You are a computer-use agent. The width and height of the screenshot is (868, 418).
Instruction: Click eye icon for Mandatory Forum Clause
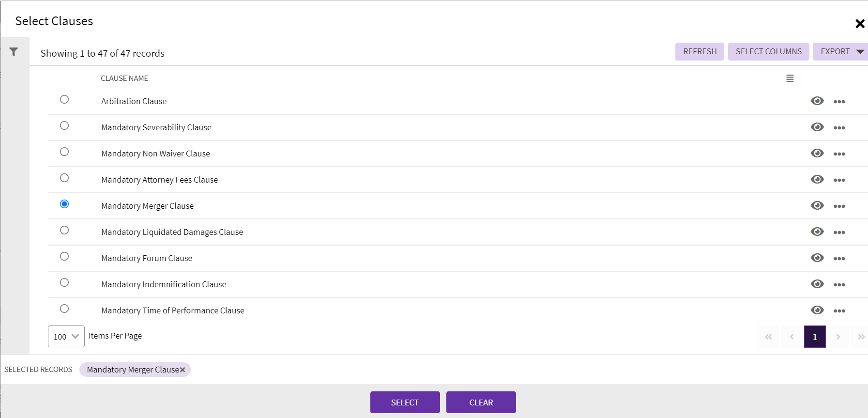pos(817,258)
